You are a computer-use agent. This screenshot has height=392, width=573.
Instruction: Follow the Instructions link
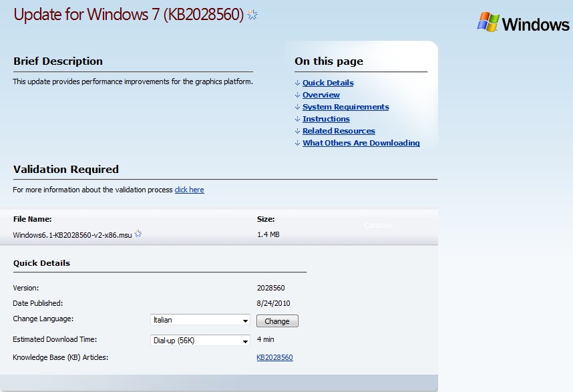pos(326,119)
